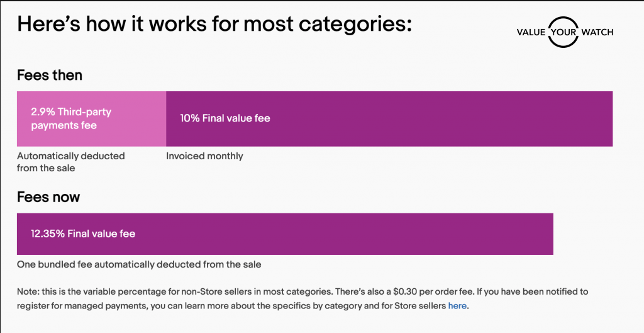Click the "Fees now" heading
Viewport: 644px width, 333px height.
(x=48, y=197)
